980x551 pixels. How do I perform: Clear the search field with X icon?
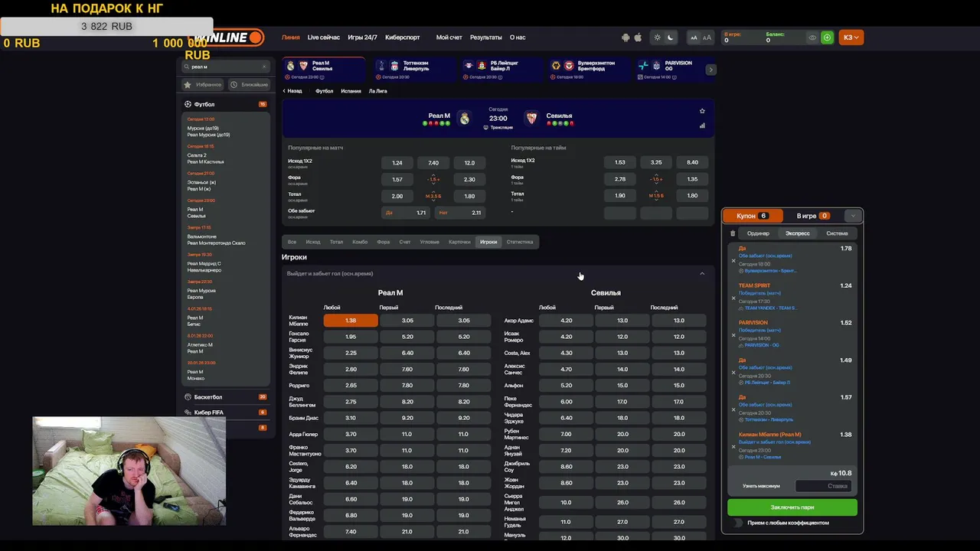264,67
